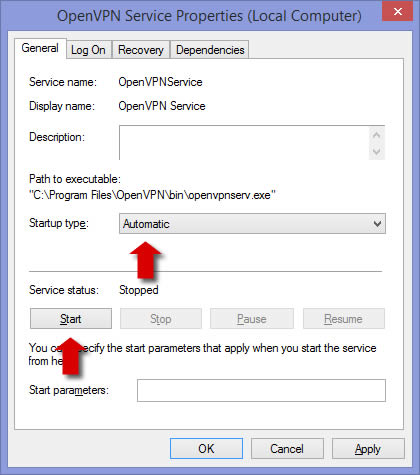Click into the Start parameters field
The height and width of the screenshot is (475, 420).
[x=261, y=390]
